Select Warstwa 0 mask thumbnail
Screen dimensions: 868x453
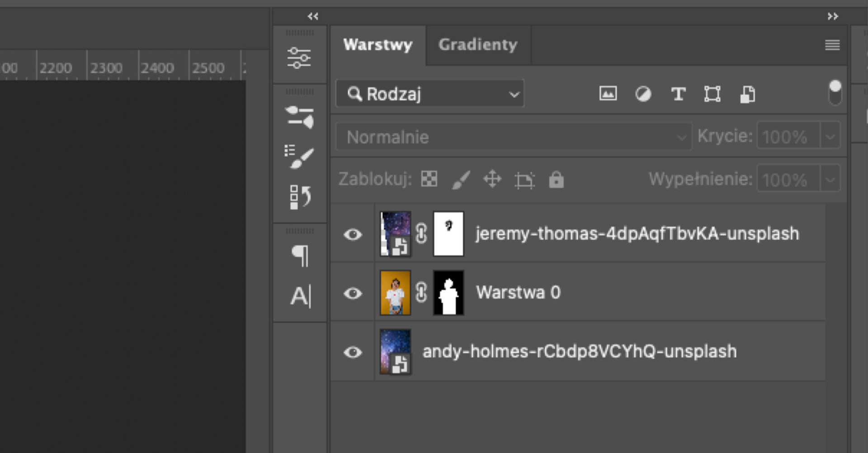coord(448,292)
